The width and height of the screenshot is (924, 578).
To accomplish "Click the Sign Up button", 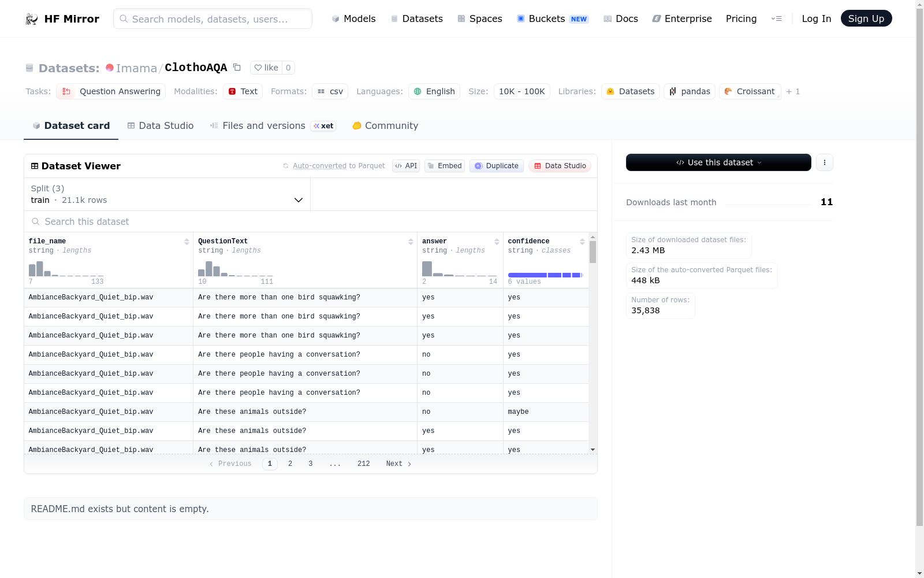I will pyautogui.click(x=866, y=18).
